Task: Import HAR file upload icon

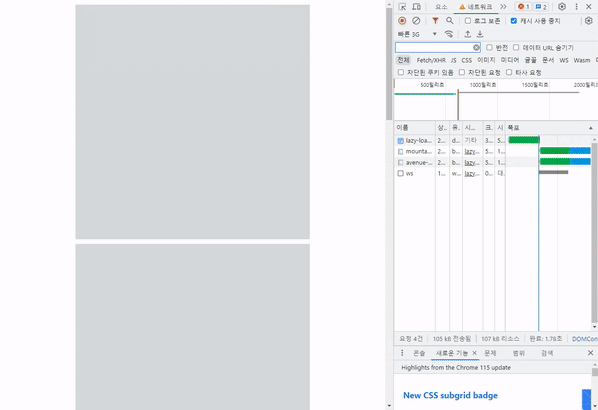Action: 468,34
